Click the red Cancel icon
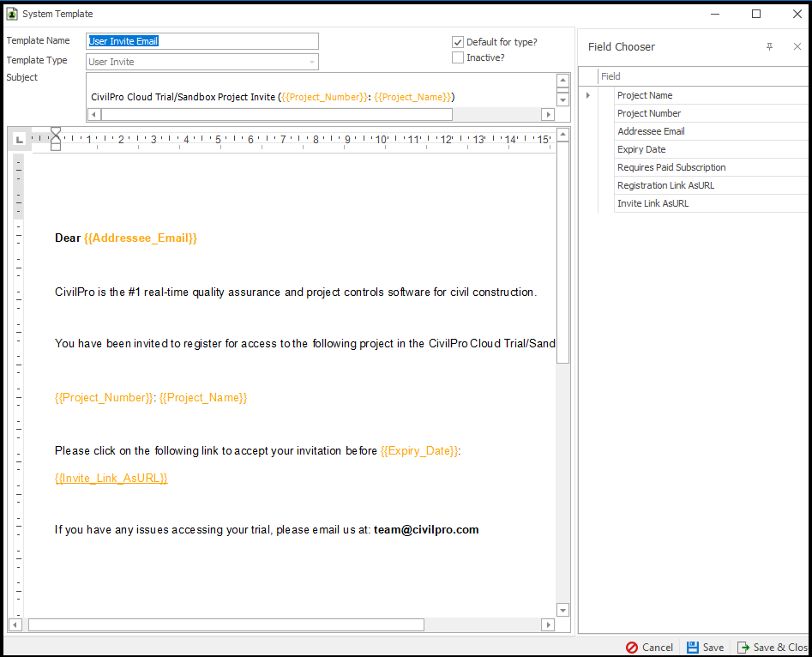Image resolution: width=812 pixels, height=657 pixels. coord(632,648)
